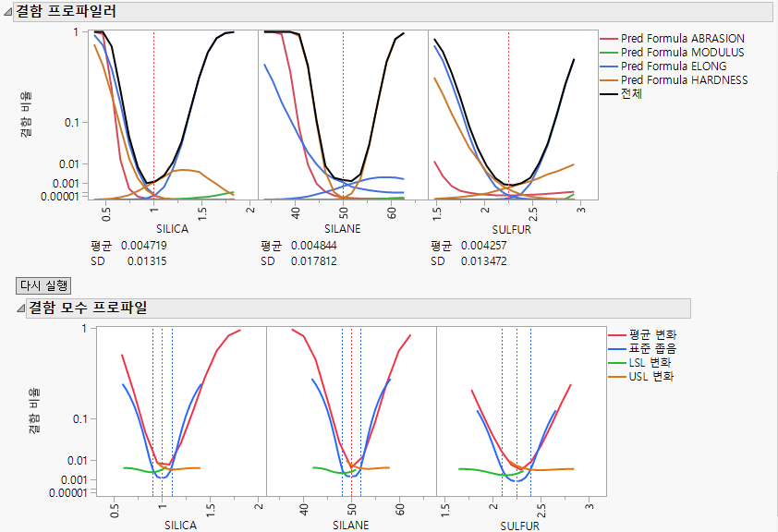
Task: Click the SILANE SD value 0.017812
Action: coord(313,261)
